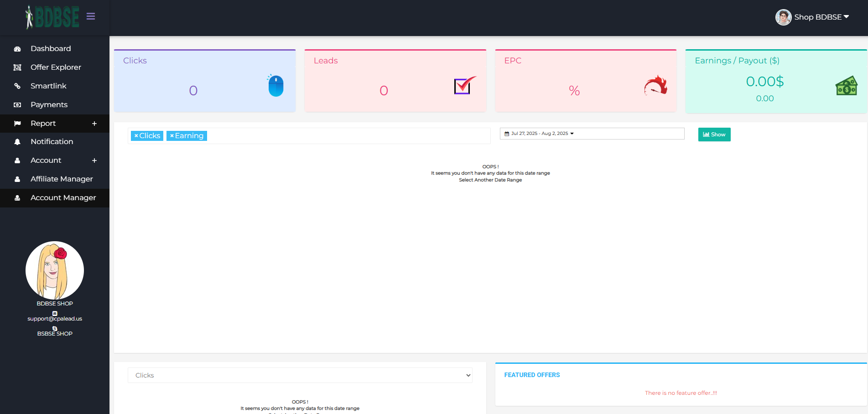Click the 0.00$ earnings value
868x414 pixels.
pyautogui.click(x=765, y=82)
